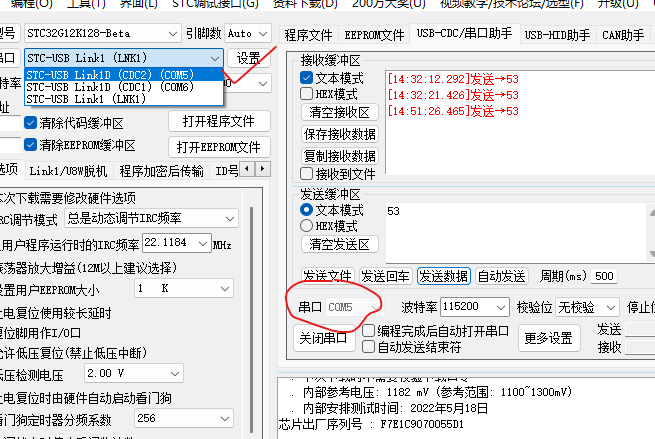Open the IRC frequency 22.1184 combo box

coord(177,243)
